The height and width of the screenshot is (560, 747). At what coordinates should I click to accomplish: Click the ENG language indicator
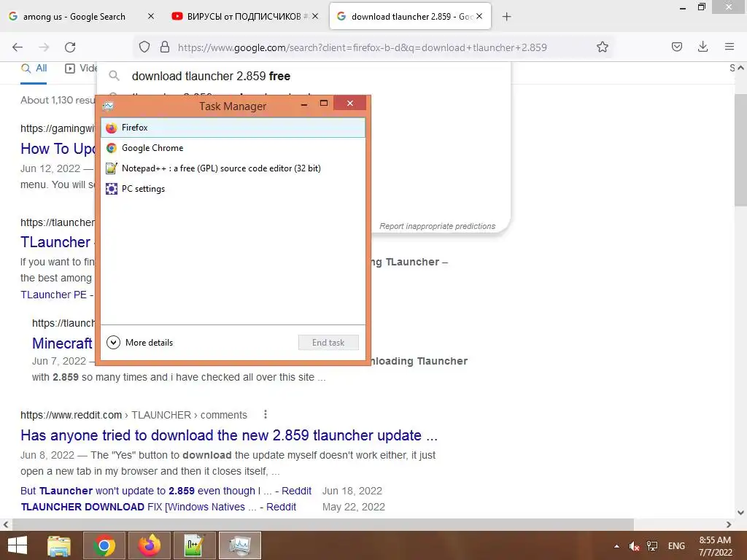coord(676,546)
